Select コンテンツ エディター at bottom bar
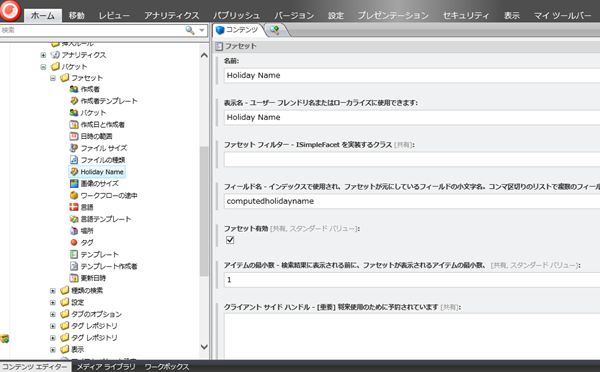The width and height of the screenshot is (600, 372). [x=35, y=367]
